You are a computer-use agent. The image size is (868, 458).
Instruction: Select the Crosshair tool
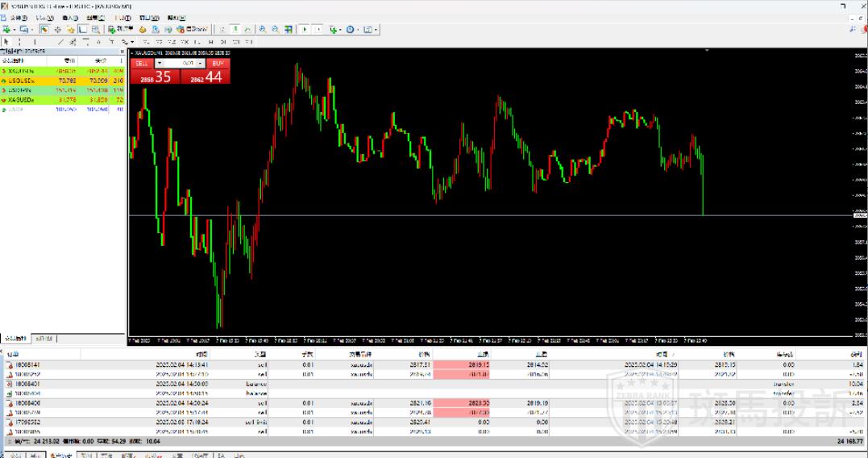[x=19, y=42]
